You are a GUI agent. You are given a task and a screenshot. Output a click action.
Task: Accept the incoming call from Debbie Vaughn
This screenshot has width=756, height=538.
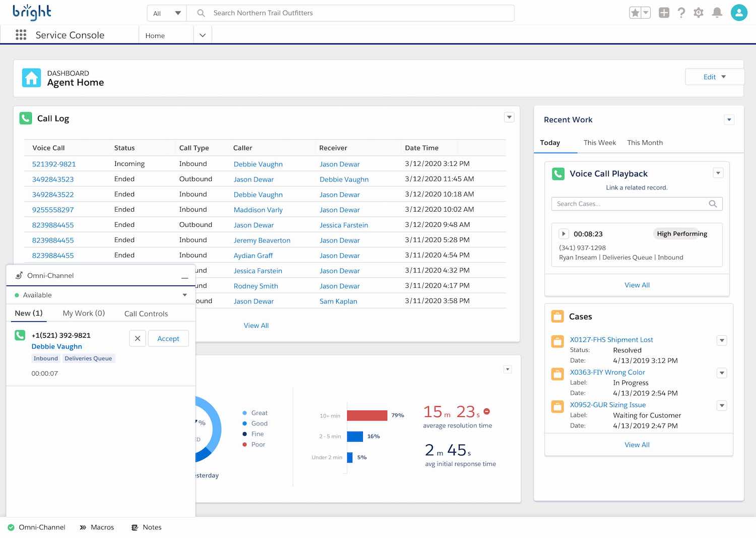[168, 338]
